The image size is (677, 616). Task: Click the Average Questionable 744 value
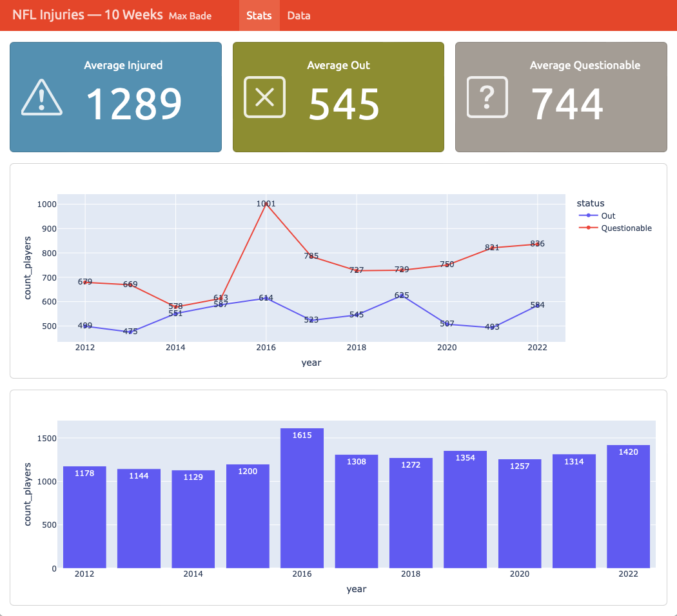click(x=567, y=104)
